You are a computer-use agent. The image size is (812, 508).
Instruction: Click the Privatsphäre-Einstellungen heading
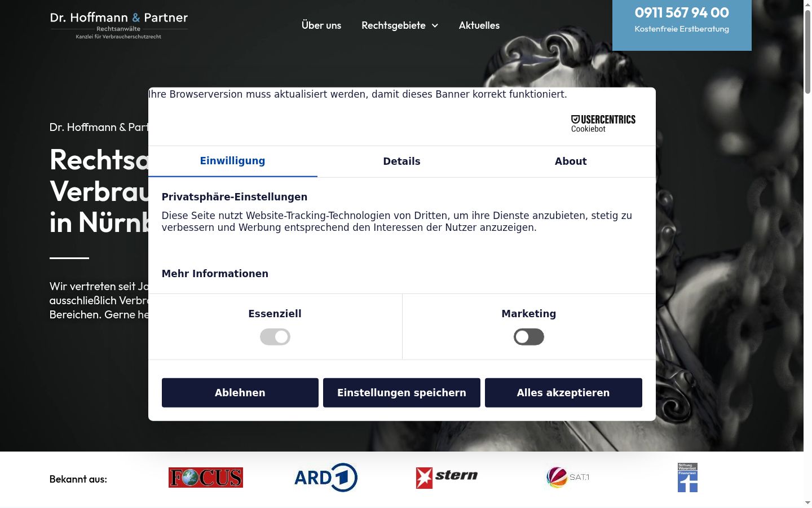point(235,197)
